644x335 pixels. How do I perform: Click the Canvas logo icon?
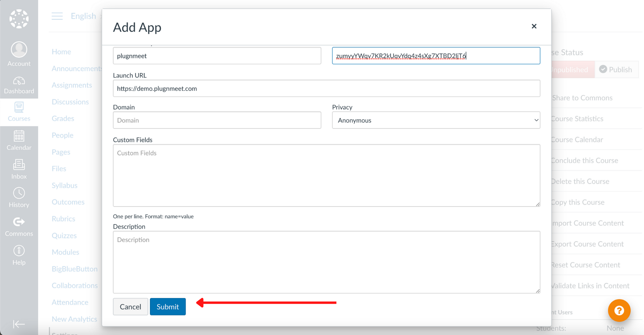click(19, 19)
